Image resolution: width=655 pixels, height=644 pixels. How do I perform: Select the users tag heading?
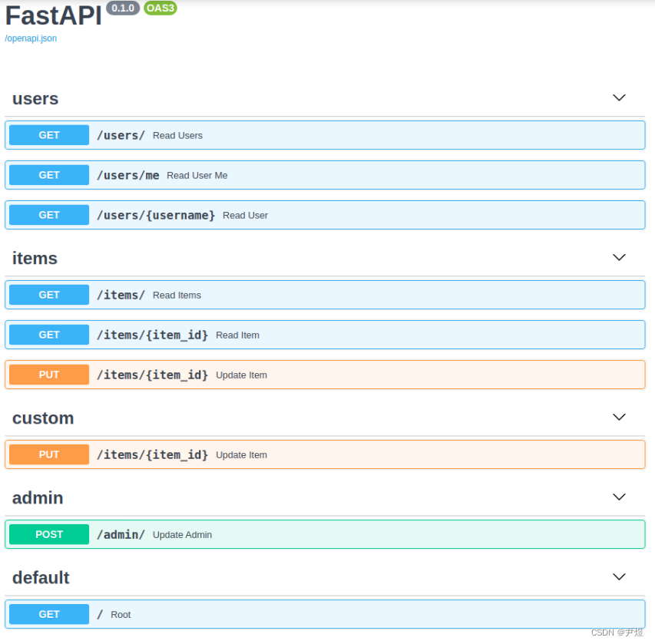click(x=35, y=99)
